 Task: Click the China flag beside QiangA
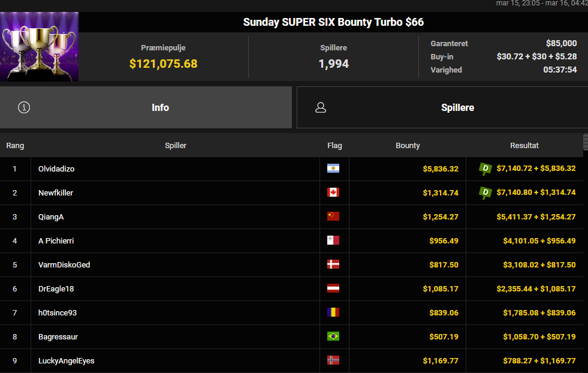coord(333,216)
